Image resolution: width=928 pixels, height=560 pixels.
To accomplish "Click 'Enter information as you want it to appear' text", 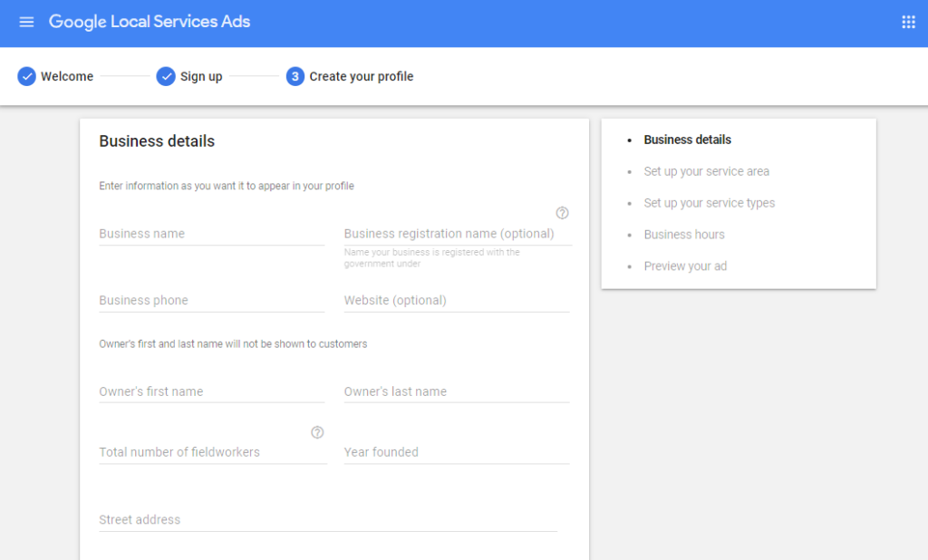I will (226, 186).
